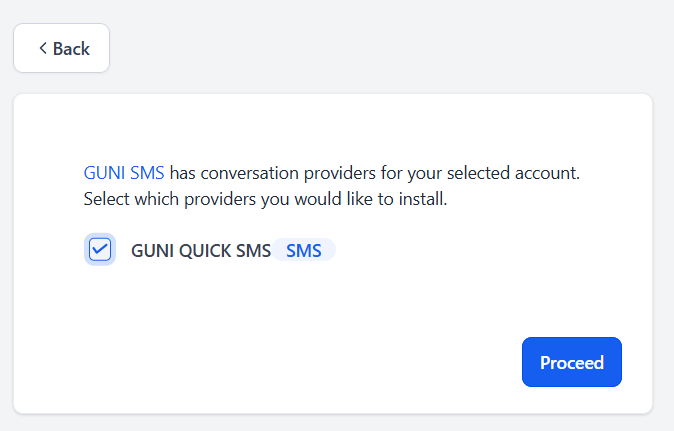Go back using the Back text
This screenshot has height=431, width=674.
coord(71,49)
